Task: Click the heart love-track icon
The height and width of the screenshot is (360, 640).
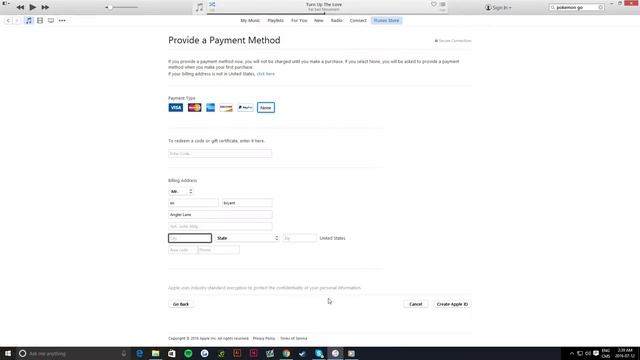Action: pyautogui.click(x=433, y=4)
